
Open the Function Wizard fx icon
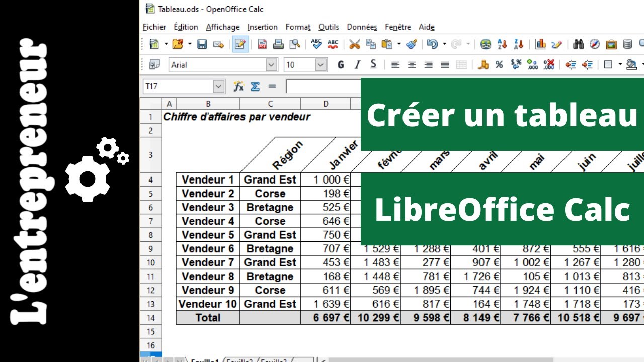point(238,86)
